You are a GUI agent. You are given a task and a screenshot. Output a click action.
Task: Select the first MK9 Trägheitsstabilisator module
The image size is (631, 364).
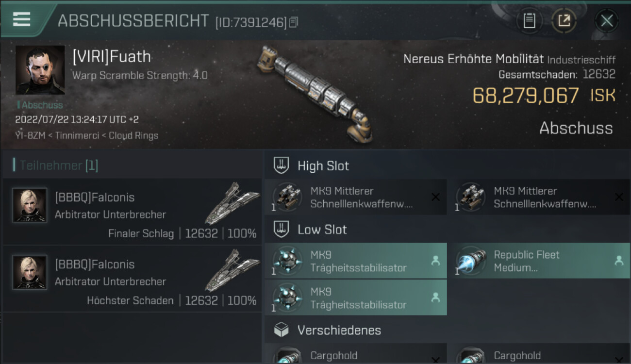pyautogui.click(x=356, y=261)
